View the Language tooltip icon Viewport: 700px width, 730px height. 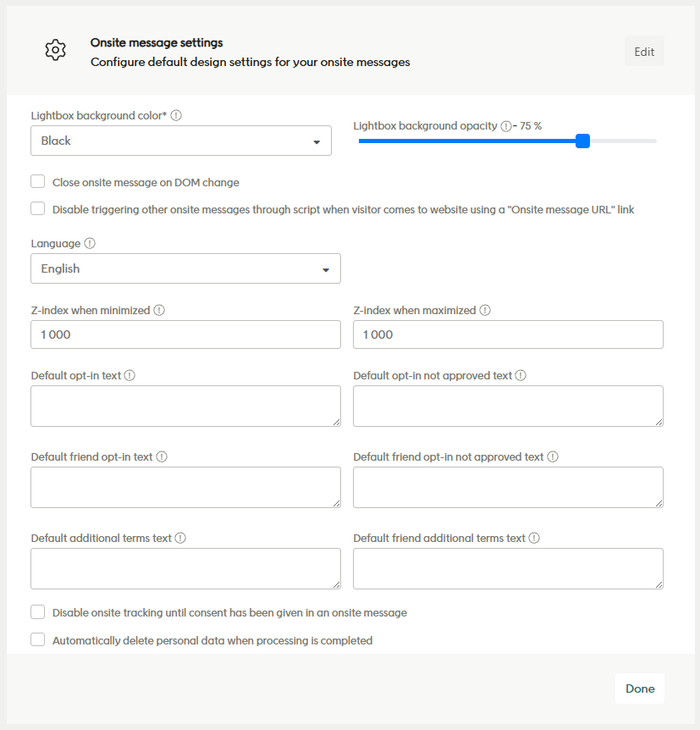tap(88, 243)
